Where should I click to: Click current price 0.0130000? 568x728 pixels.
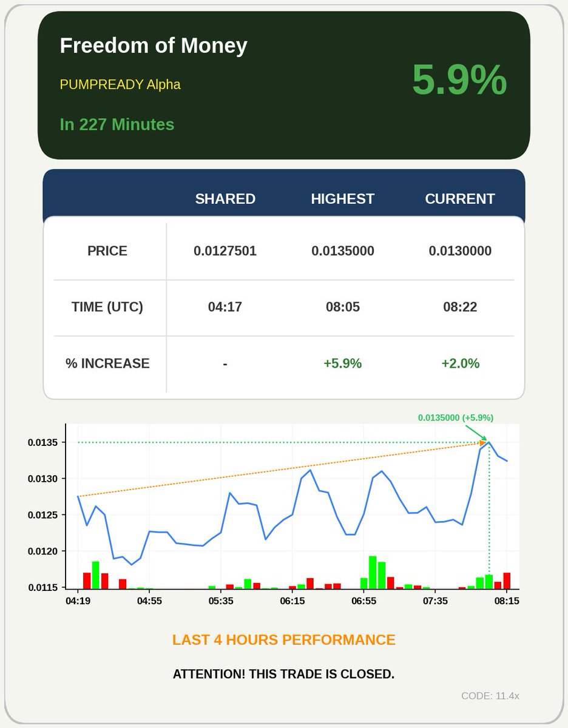coord(460,251)
